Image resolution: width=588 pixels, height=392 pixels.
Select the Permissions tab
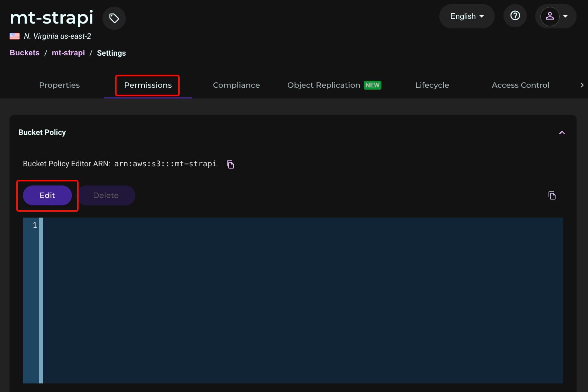tap(148, 85)
